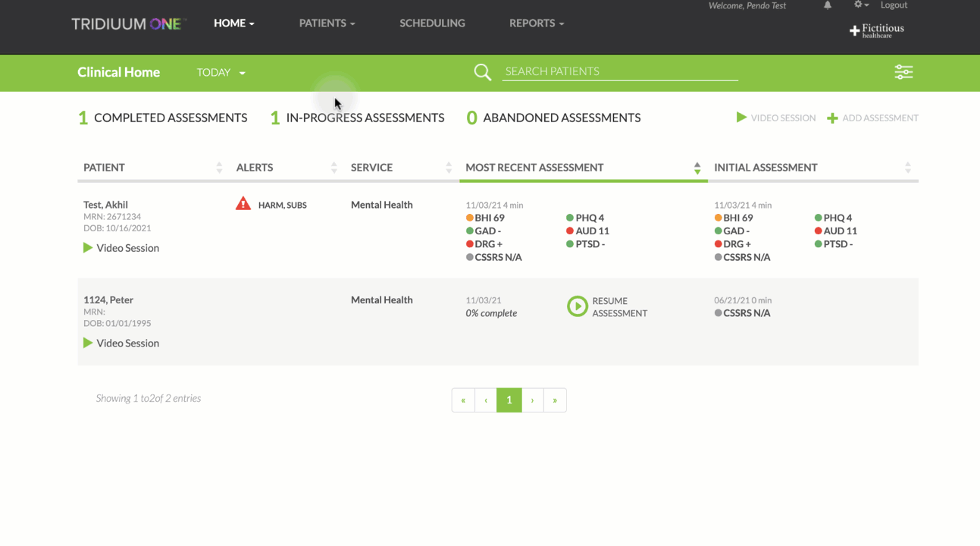The height and width of the screenshot is (546, 980).
Task: Start Video Session for Test, Akhil
Action: [x=121, y=248]
